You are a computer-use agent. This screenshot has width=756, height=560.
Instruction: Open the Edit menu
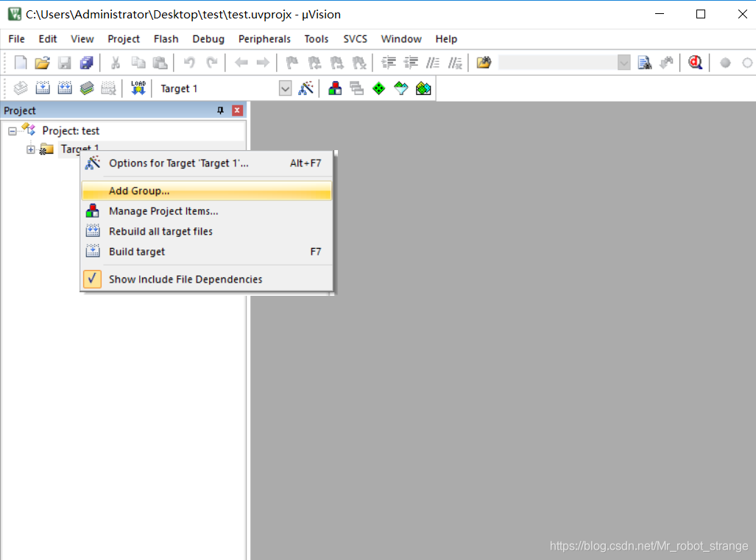(48, 38)
